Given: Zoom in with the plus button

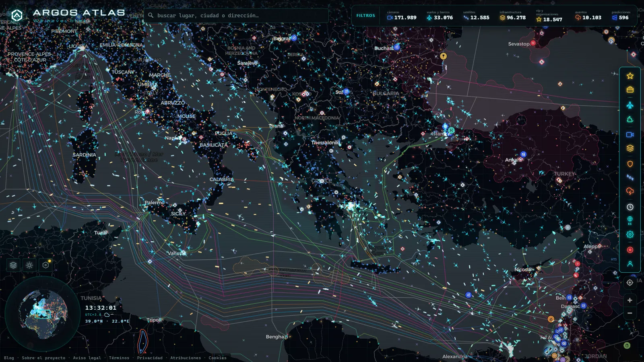Looking at the screenshot, I should (630, 300).
